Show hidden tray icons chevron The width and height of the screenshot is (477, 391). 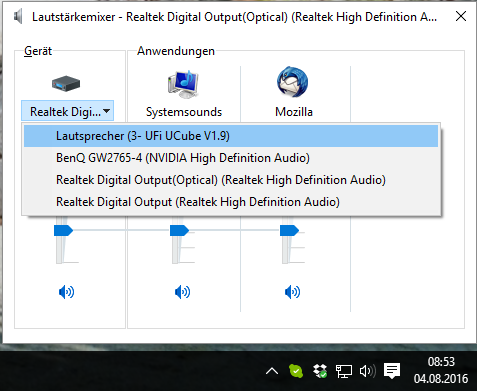point(272,371)
